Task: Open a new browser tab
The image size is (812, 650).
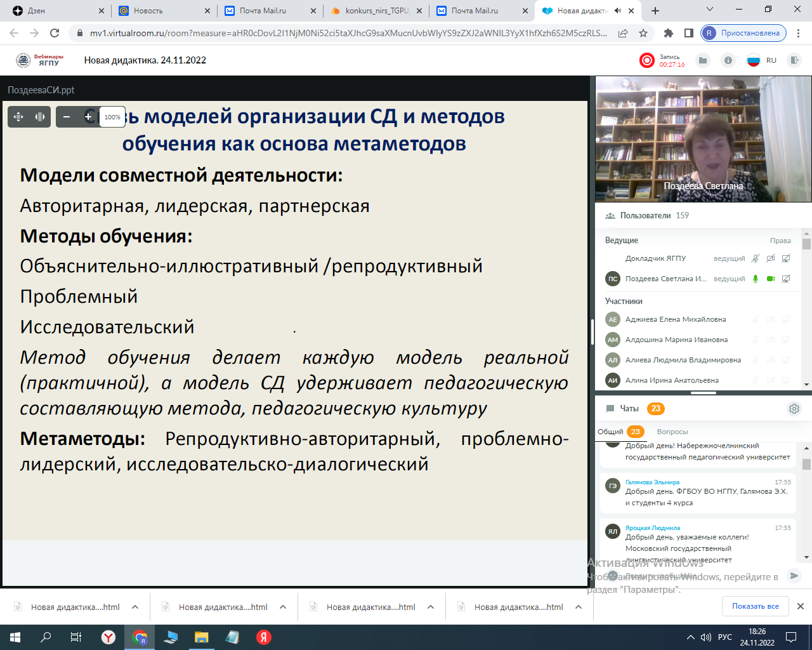Action: [x=655, y=11]
